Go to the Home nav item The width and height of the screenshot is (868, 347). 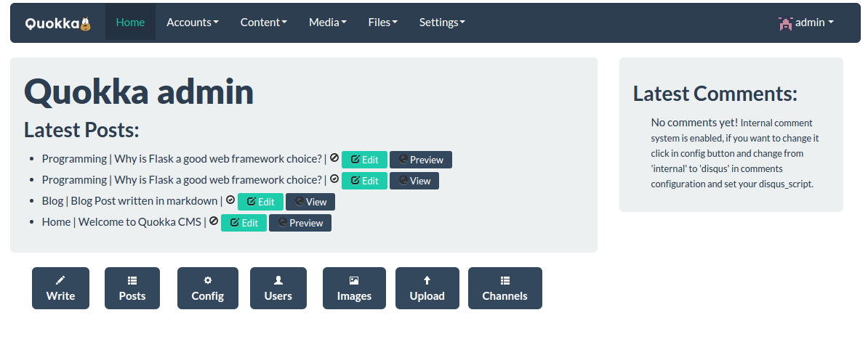pyautogui.click(x=130, y=22)
